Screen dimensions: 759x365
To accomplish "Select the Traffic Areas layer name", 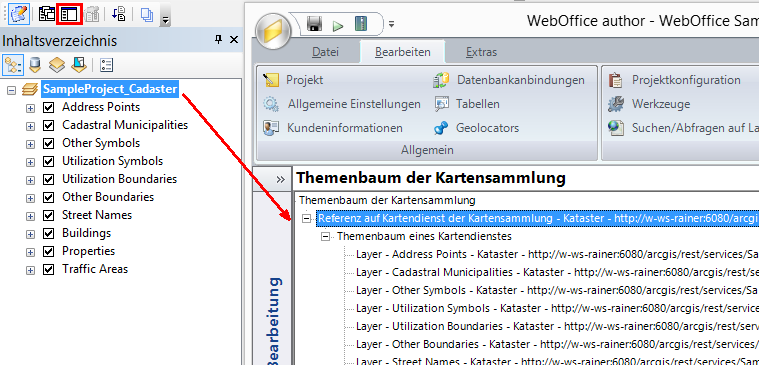I will click(x=95, y=269).
